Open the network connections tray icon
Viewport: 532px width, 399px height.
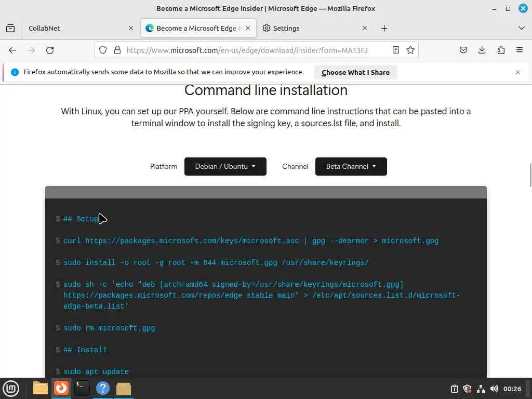coord(481,389)
